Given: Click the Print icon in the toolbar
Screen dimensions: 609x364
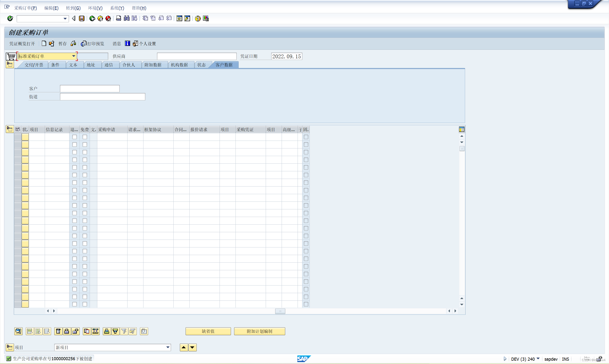Looking at the screenshot, I should click(118, 18).
